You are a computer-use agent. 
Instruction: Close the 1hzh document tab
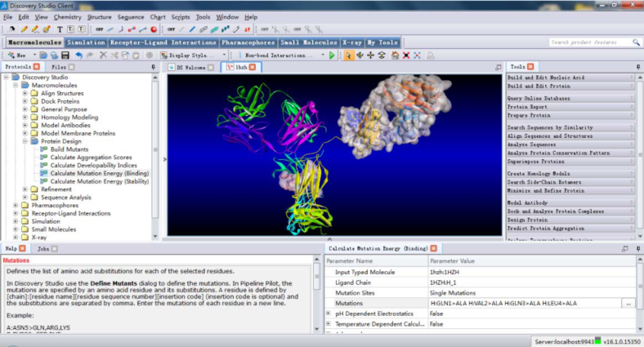click(253, 67)
